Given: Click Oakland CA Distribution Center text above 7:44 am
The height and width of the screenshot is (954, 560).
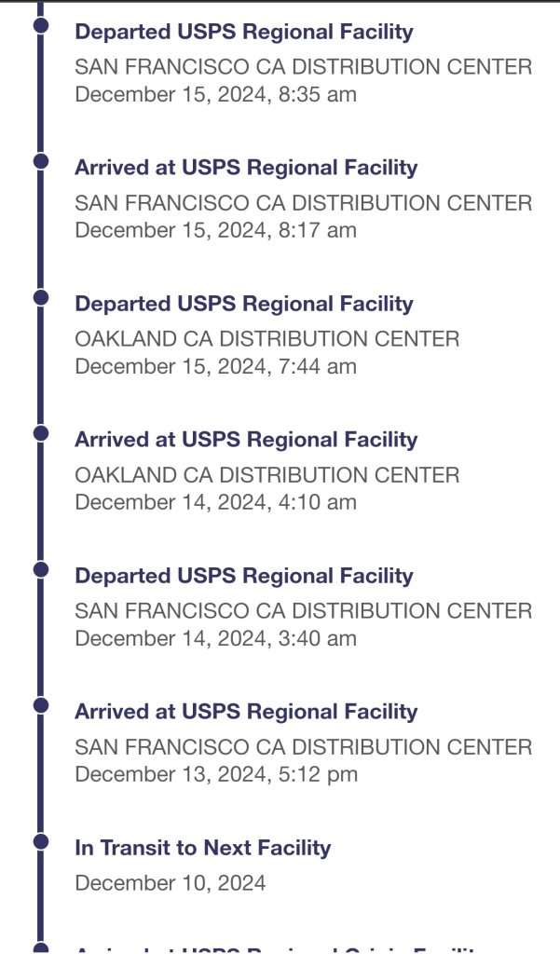Looking at the screenshot, I should (x=266, y=339).
